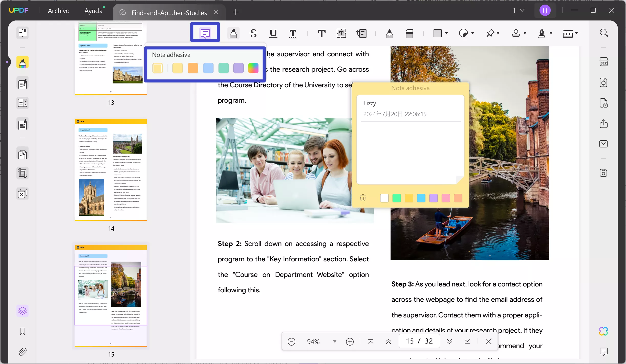Open the organize pages tool
Viewport: 626px width, 364px height.
[23, 154]
